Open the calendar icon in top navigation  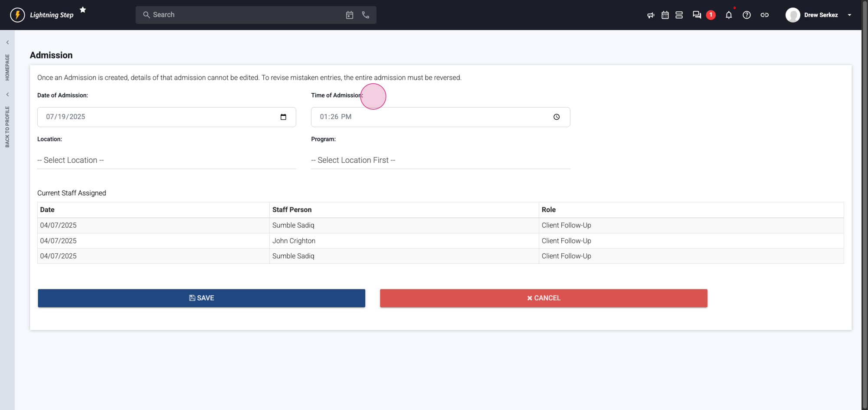coord(665,15)
